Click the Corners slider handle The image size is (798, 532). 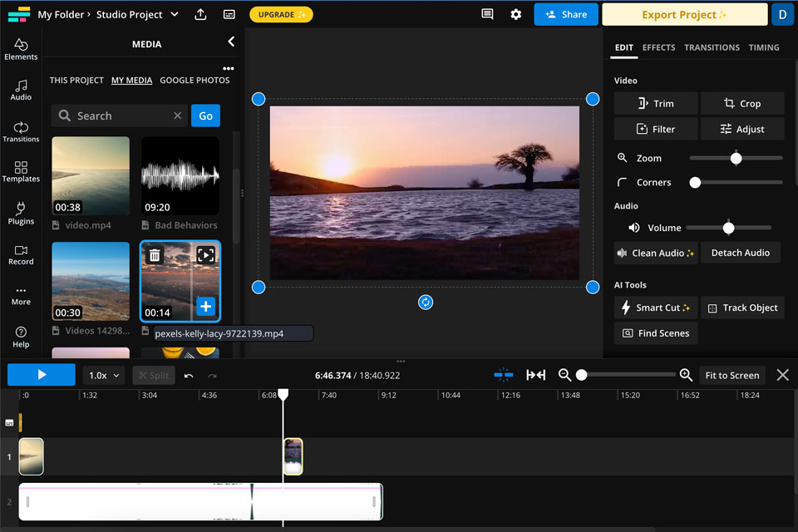(x=695, y=182)
